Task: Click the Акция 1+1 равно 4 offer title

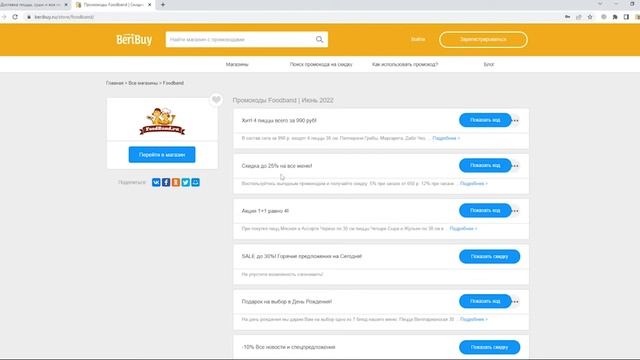Action: 265,211
